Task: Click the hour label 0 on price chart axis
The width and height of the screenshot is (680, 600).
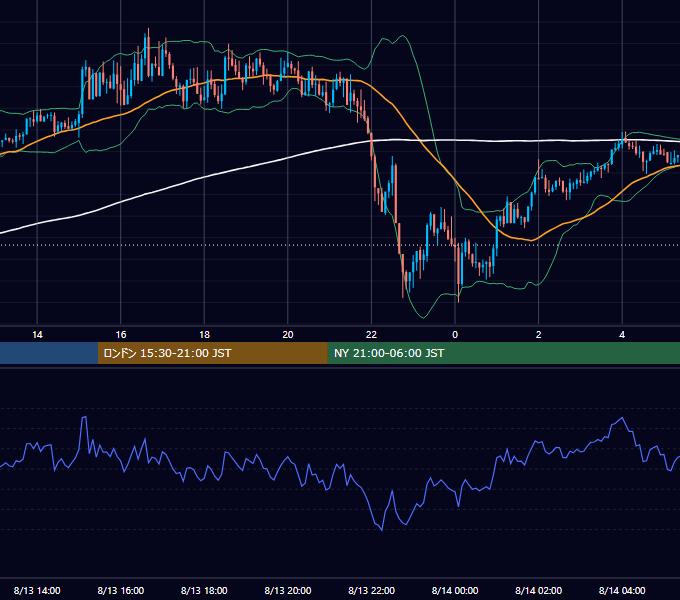Action: (x=455, y=335)
